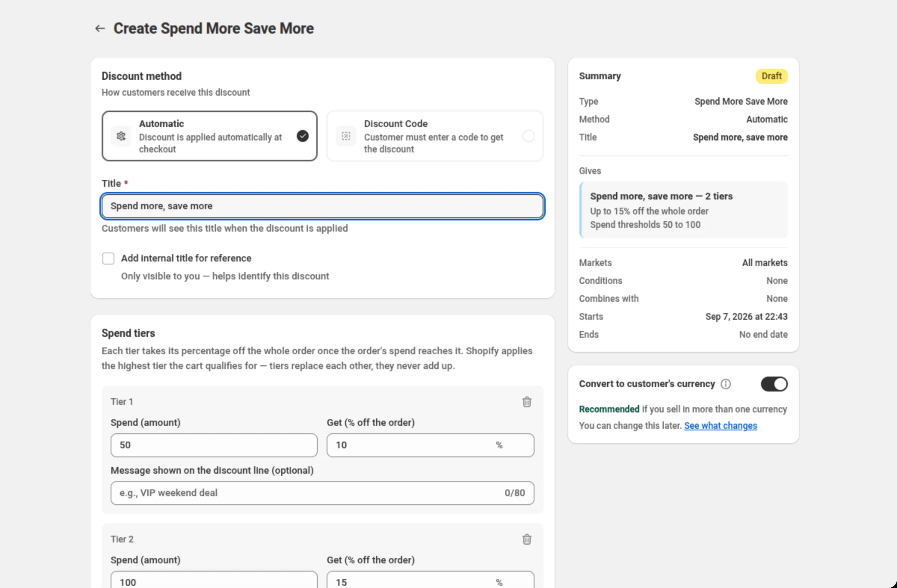Delete Tier 1 with trash icon
Screen dimensions: 897x588
[527, 402]
